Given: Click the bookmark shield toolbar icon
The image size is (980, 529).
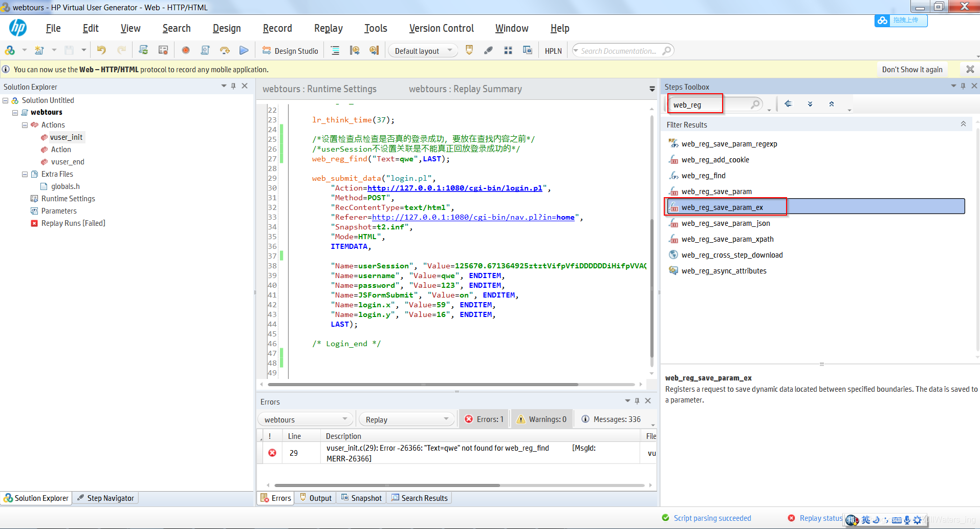Looking at the screenshot, I should pyautogui.click(x=469, y=50).
